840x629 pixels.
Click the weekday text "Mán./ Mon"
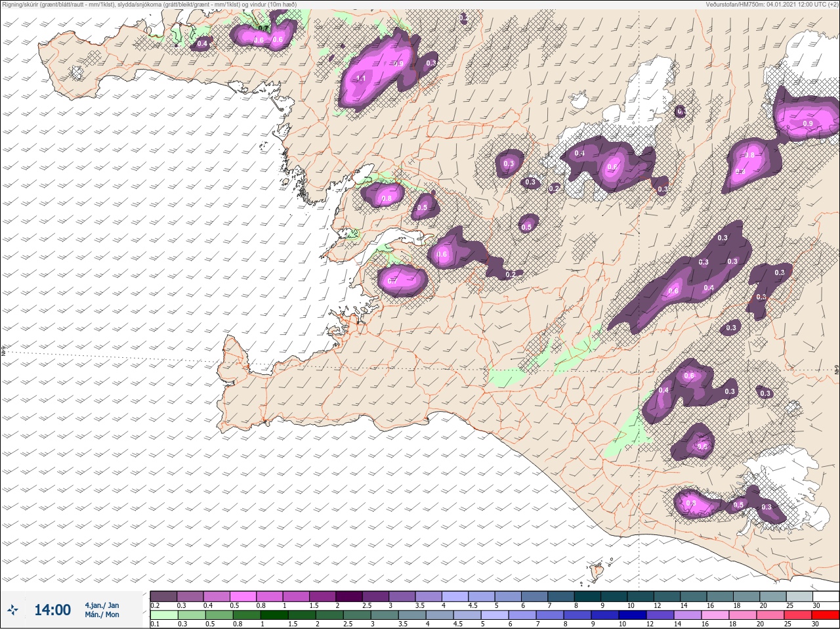(102, 615)
